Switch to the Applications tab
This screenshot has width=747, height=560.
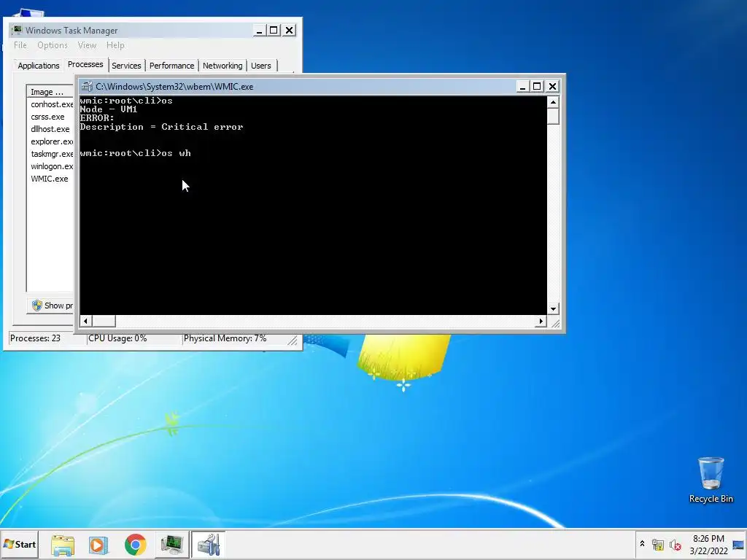[39, 66]
